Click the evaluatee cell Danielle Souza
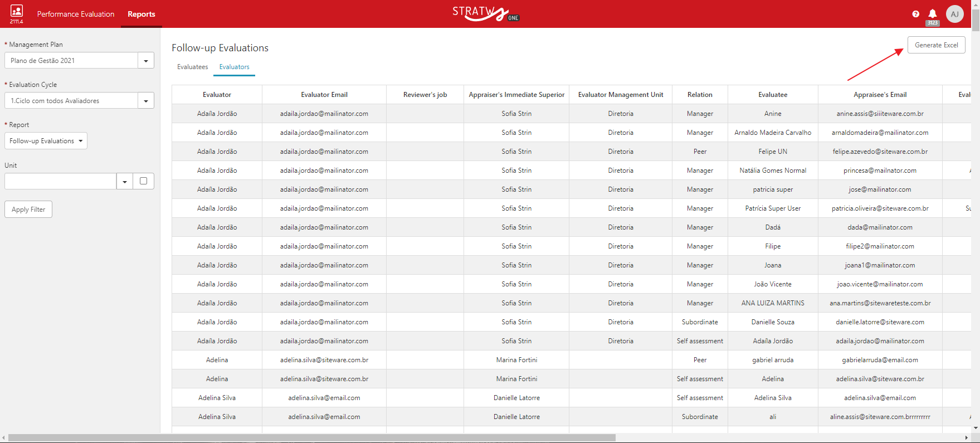Image resolution: width=980 pixels, height=443 pixels. (x=773, y=322)
